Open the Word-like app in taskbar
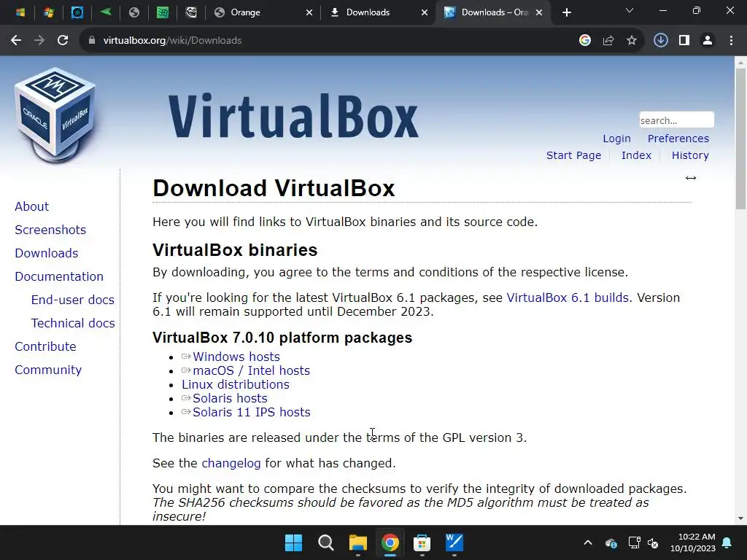Viewport: 747px width, 560px height. [454, 542]
